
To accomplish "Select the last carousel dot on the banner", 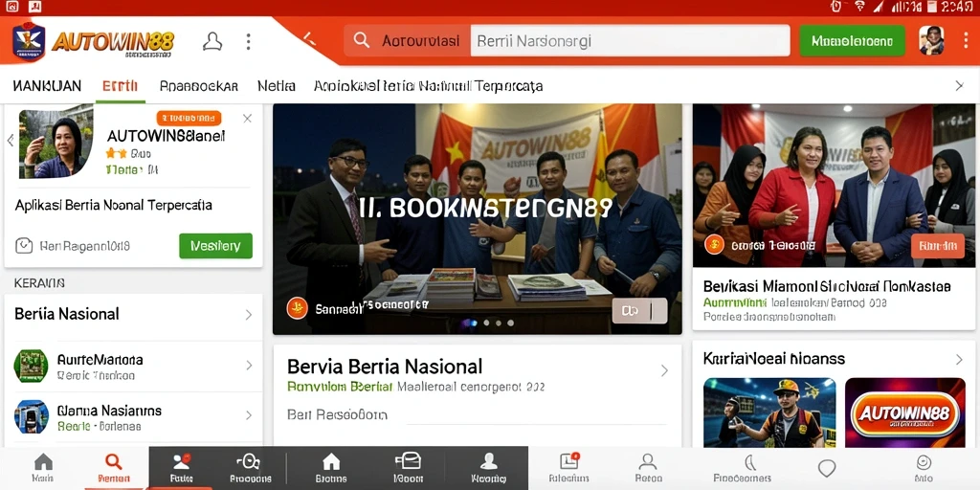I will pyautogui.click(x=511, y=323).
